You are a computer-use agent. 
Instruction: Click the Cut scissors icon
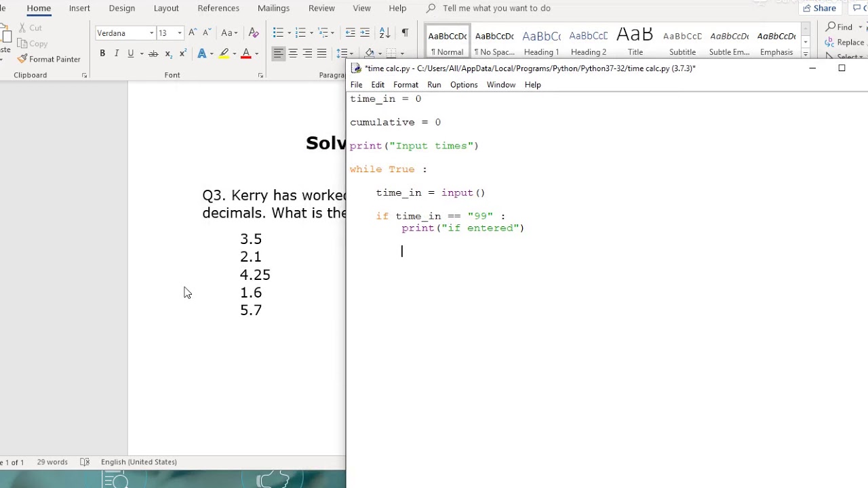(x=22, y=28)
